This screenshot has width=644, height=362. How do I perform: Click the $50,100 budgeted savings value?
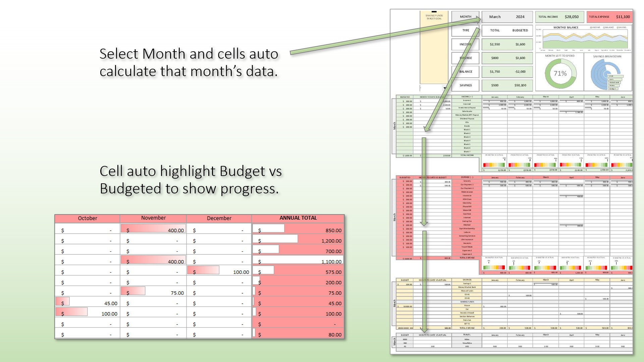[520, 85]
